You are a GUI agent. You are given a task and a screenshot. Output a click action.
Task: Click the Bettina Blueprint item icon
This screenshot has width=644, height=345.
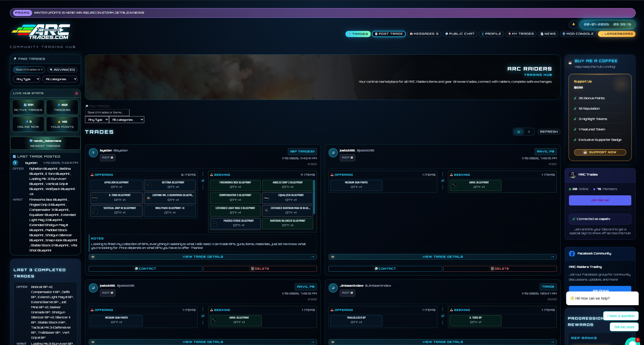(148, 185)
